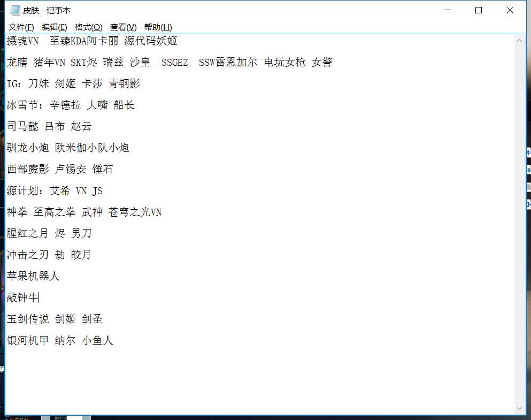Click the Notepad icon in the title bar
This screenshot has height=420, width=531.
tap(15, 11)
